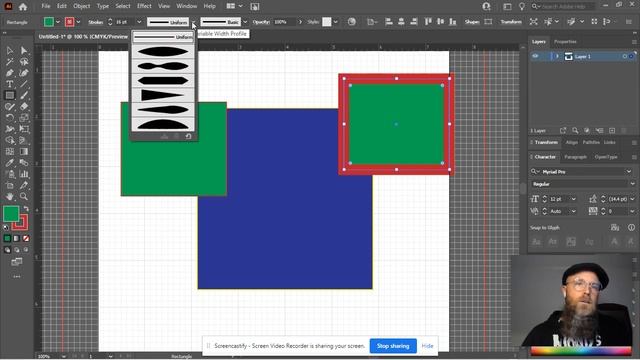This screenshot has width=640, height=360.
Task: Expand Layer 1 disclosure arrow
Action: click(x=557, y=56)
